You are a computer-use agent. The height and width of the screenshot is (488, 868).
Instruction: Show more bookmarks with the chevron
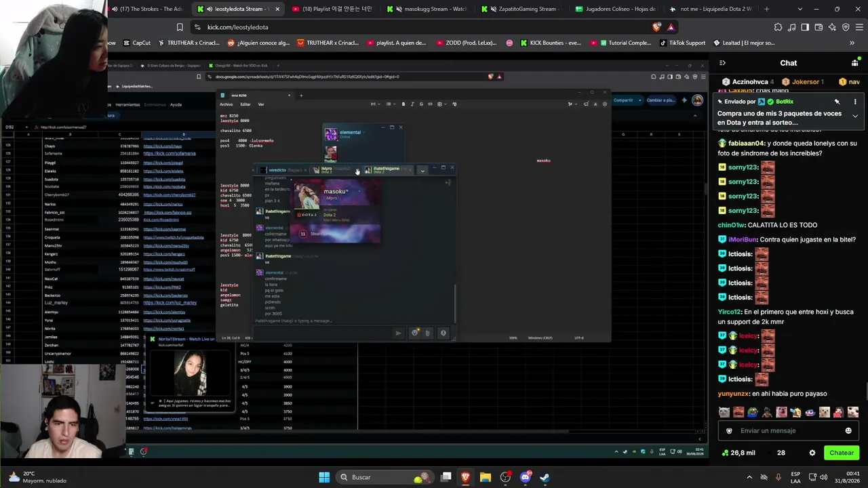[x=852, y=43]
